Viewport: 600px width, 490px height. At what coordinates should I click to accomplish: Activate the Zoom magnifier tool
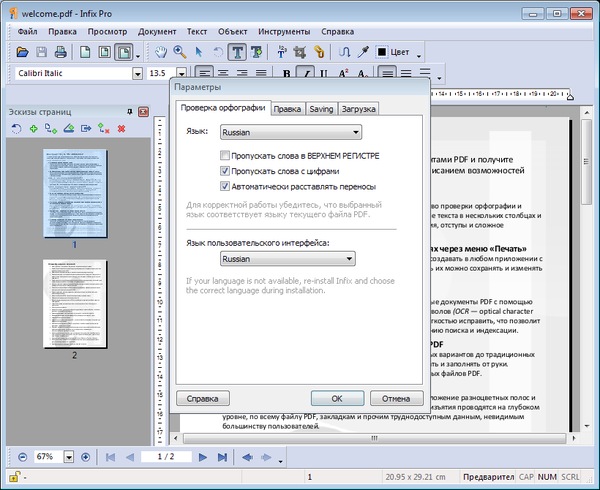[181, 51]
